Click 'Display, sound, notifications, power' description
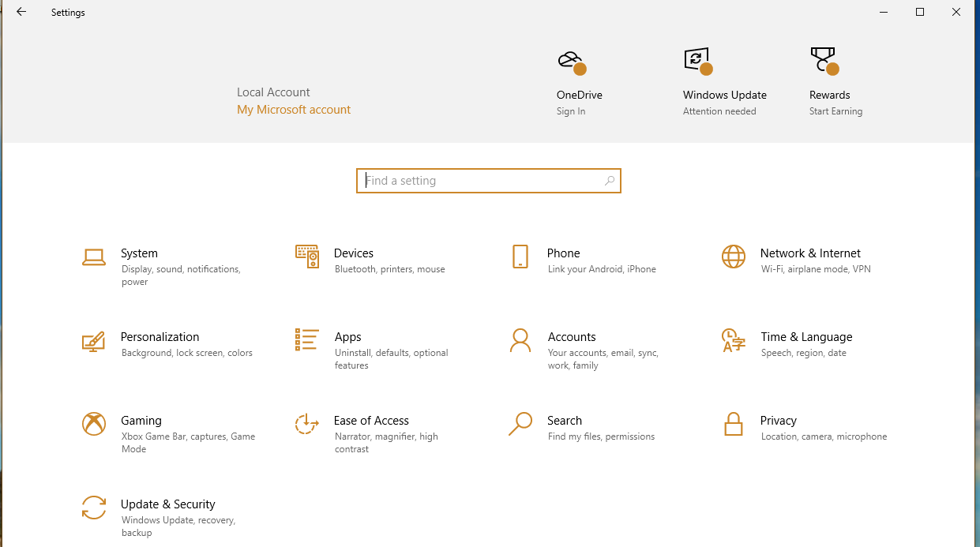The height and width of the screenshot is (547, 980). [x=181, y=275]
